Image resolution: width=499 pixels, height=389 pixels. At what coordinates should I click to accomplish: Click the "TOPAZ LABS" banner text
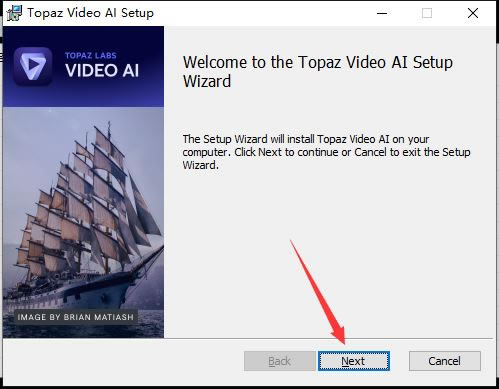pos(91,55)
